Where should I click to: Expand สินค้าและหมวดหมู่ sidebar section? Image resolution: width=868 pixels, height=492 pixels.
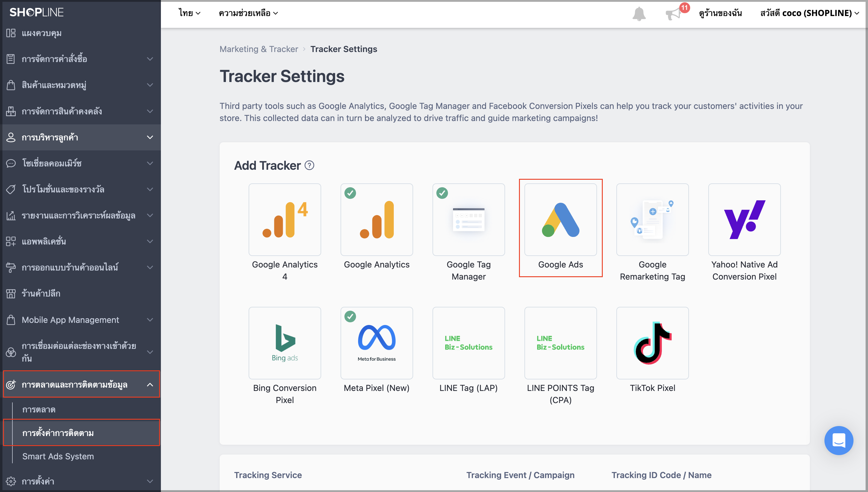[80, 85]
